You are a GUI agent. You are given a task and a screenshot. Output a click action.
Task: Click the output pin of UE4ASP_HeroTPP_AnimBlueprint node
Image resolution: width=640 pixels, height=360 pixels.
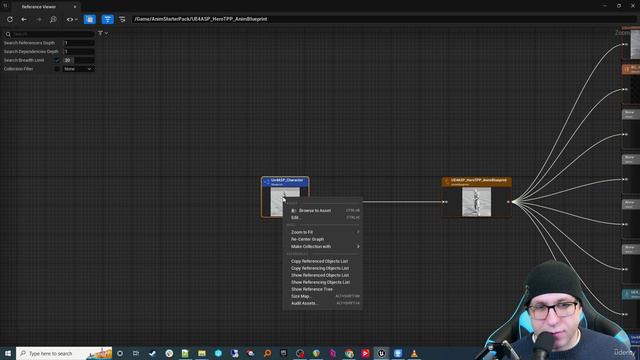point(509,202)
